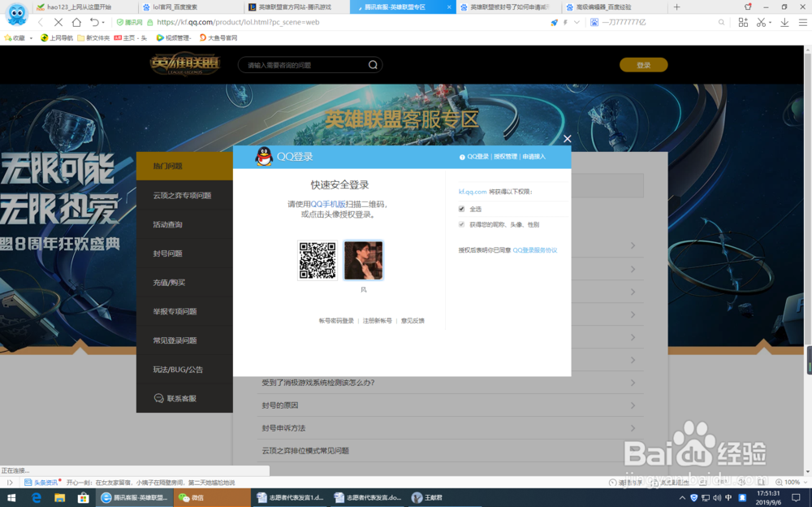Click the screenshot scissors tool
812x507 pixels.
tap(761, 22)
